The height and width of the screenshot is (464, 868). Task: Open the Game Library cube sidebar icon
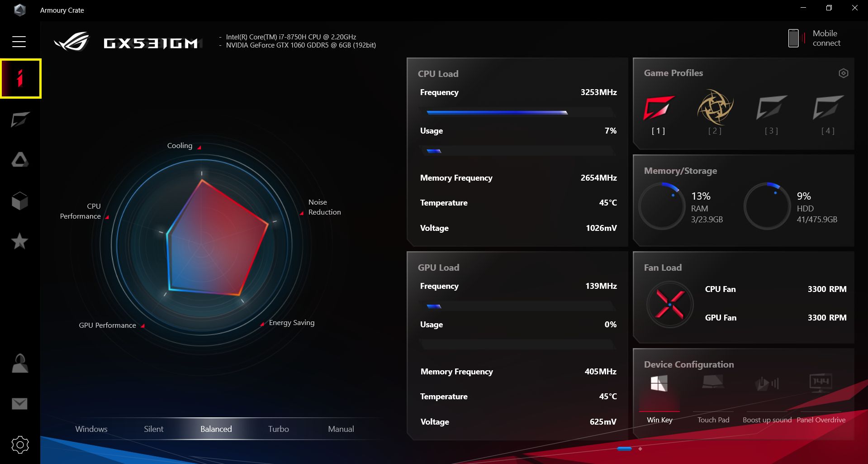coord(20,201)
